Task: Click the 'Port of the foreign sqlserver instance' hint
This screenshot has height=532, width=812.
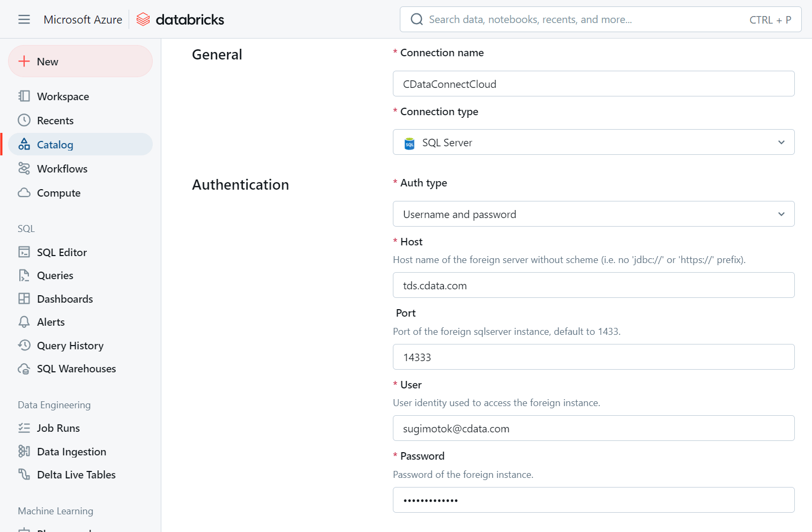Action: (x=506, y=331)
